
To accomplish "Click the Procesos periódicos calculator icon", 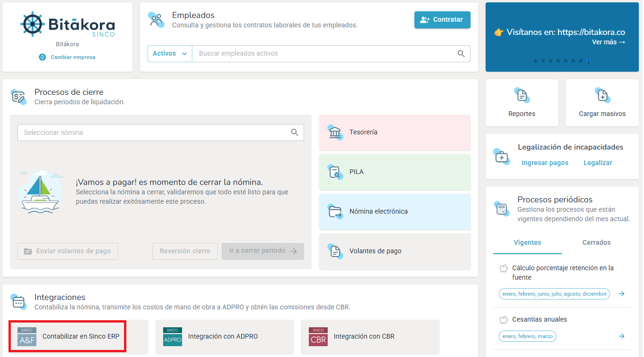I will [501, 209].
